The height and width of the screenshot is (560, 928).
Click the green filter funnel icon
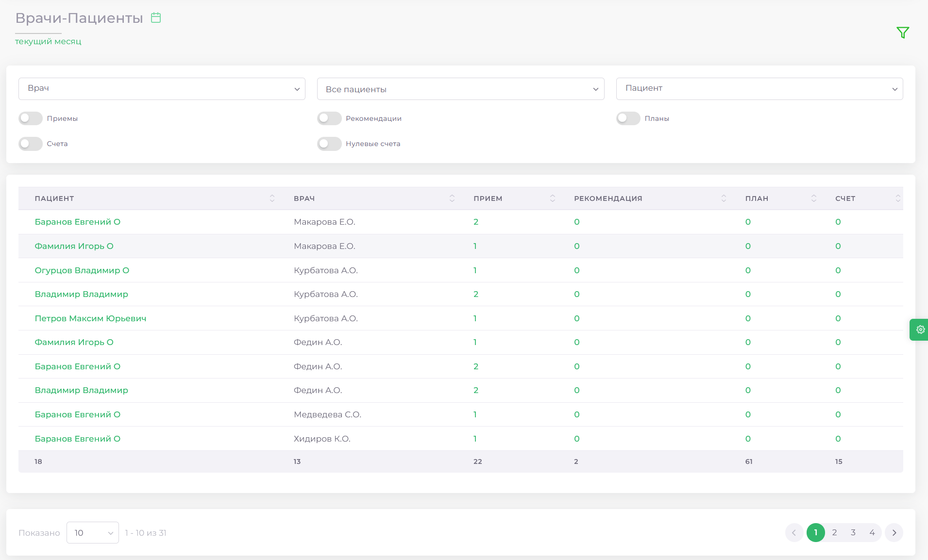pos(903,33)
